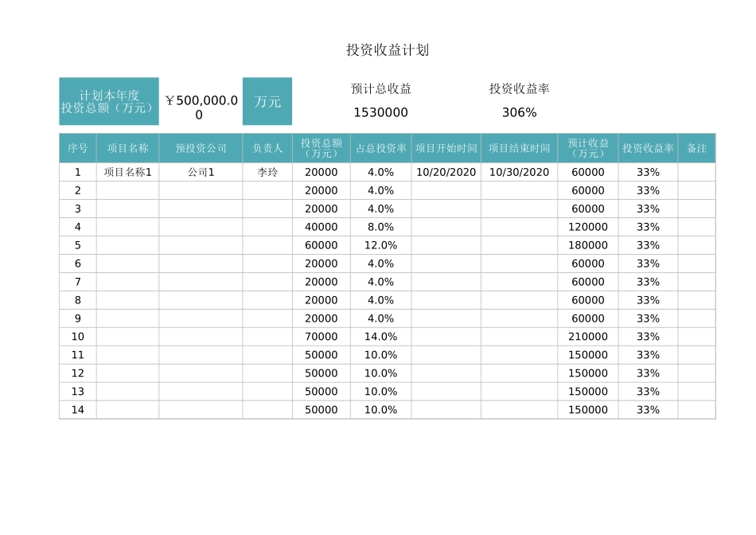This screenshot has width=756, height=535.
Task: Select the 33% cell in row 9
Action: 648,318
